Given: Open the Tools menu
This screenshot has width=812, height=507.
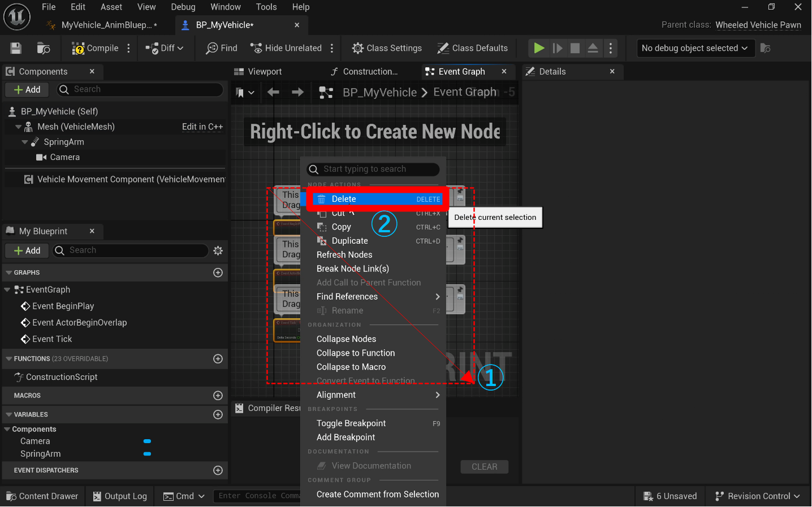Looking at the screenshot, I should (266, 7).
